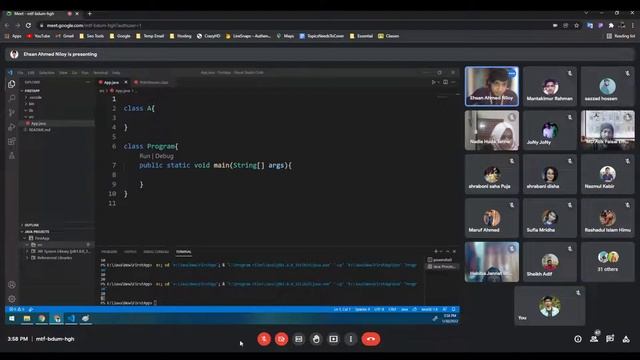Turn on the camera in Meet

[281, 339]
